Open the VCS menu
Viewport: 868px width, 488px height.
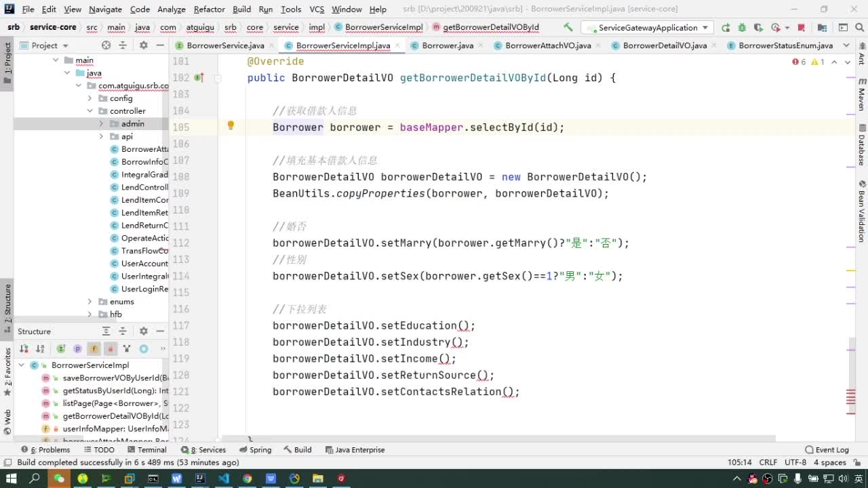coord(317,9)
